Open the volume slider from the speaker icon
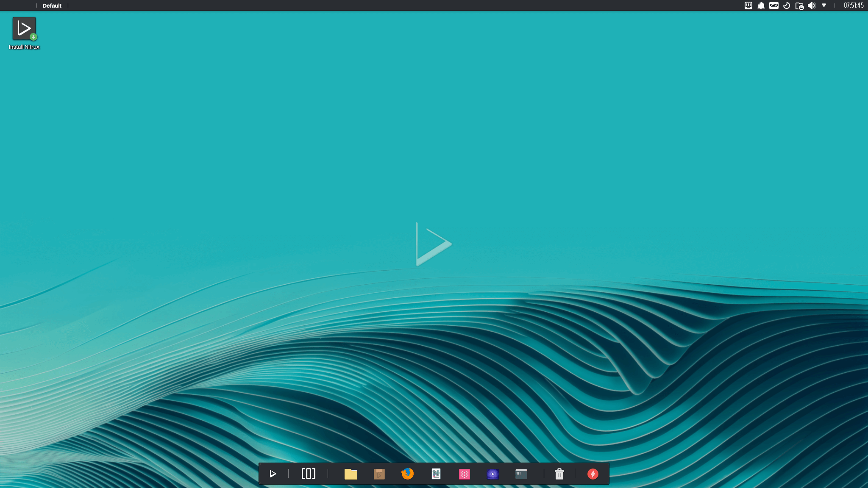Image resolution: width=868 pixels, height=488 pixels. coord(812,6)
